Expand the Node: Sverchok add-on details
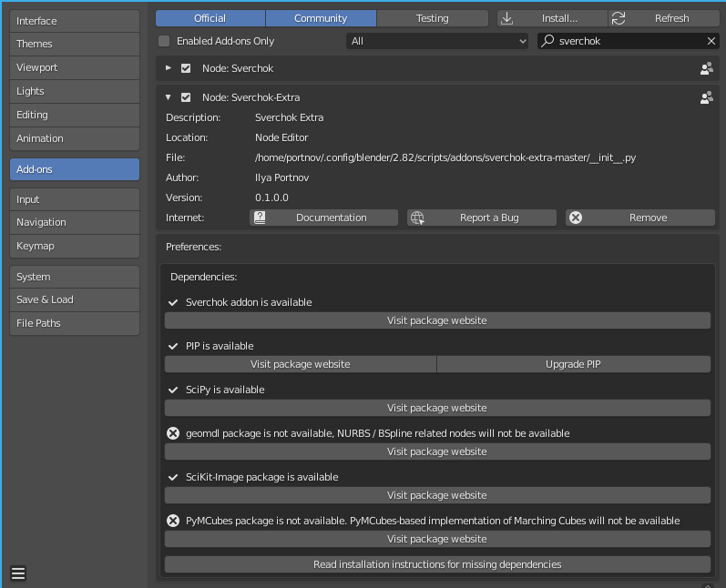 tap(169, 68)
